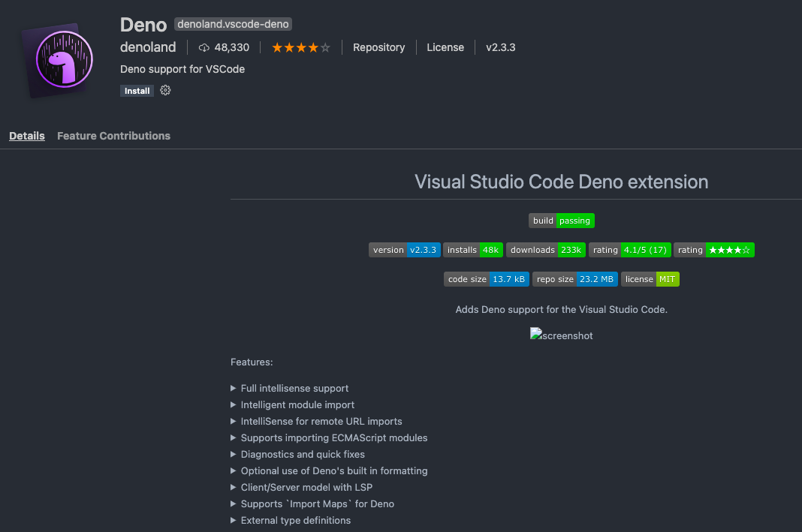The height and width of the screenshot is (532, 802).
Task: Click the rating 4.1/5 (17) badge
Action: (629, 250)
